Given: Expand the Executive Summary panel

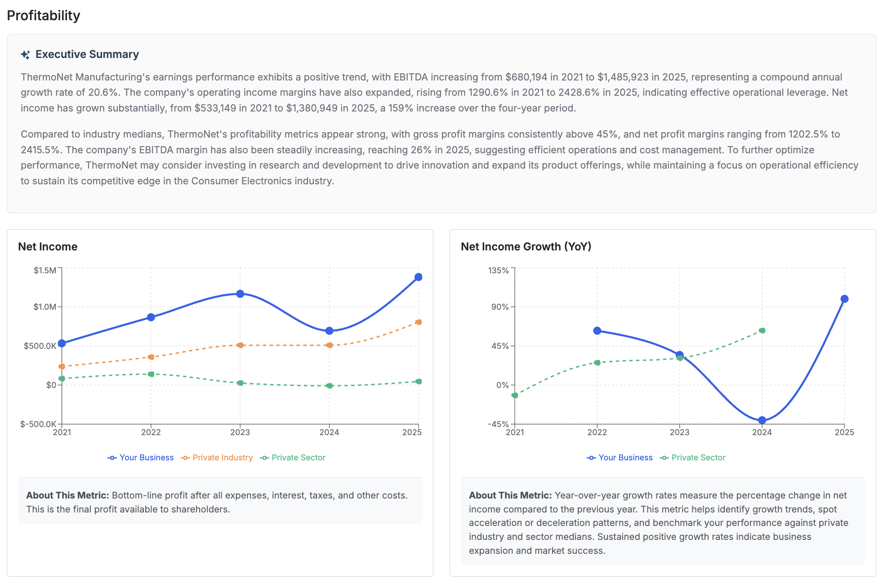Looking at the screenshot, I should click(87, 54).
